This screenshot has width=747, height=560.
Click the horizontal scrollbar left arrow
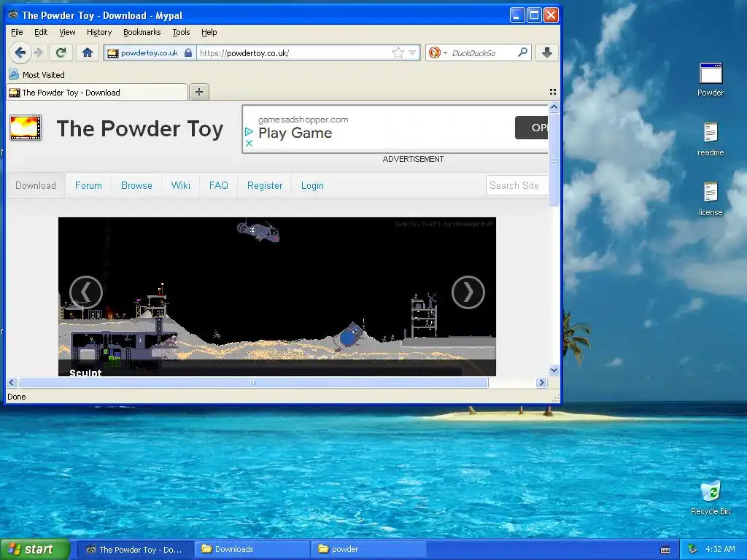(x=12, y=382)
